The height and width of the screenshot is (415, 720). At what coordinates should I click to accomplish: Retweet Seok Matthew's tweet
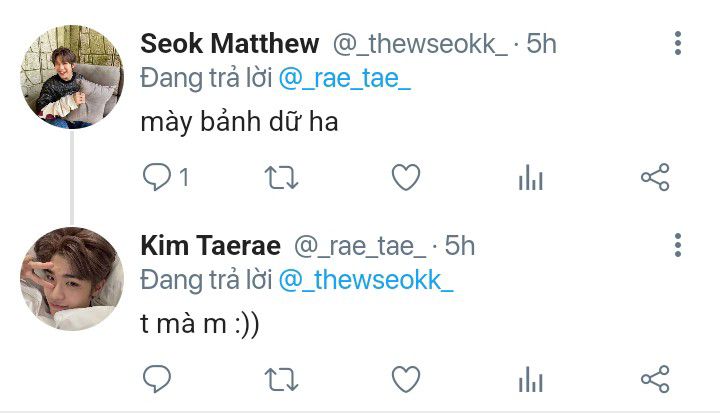tap(281, 178)
